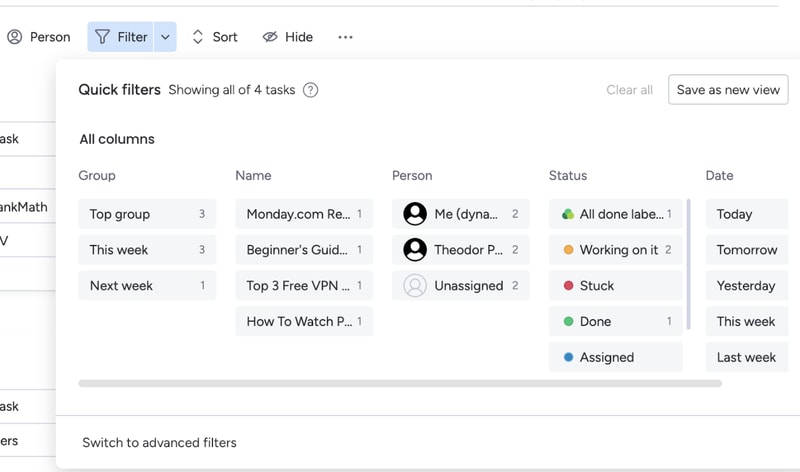This screenshot has width=800, height=472.
Task: Click the horizontal scrollbar of quick filters
Action: 400,383
